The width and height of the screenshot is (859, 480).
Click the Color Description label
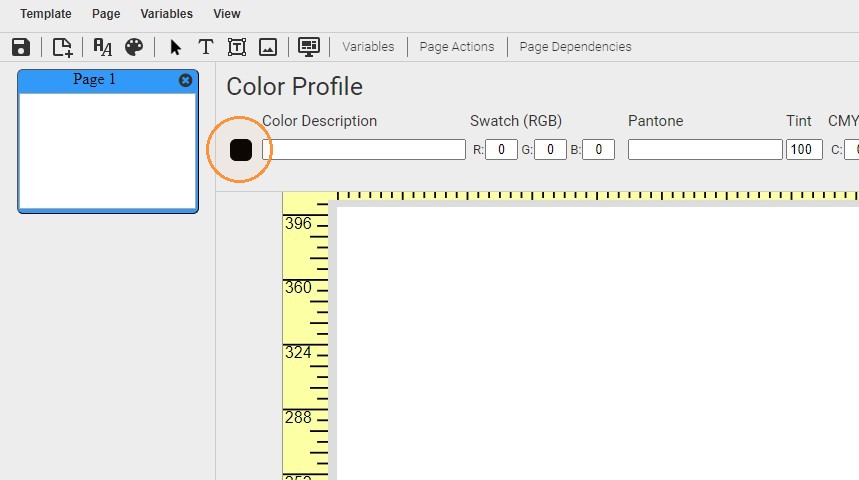click(319, 121)
